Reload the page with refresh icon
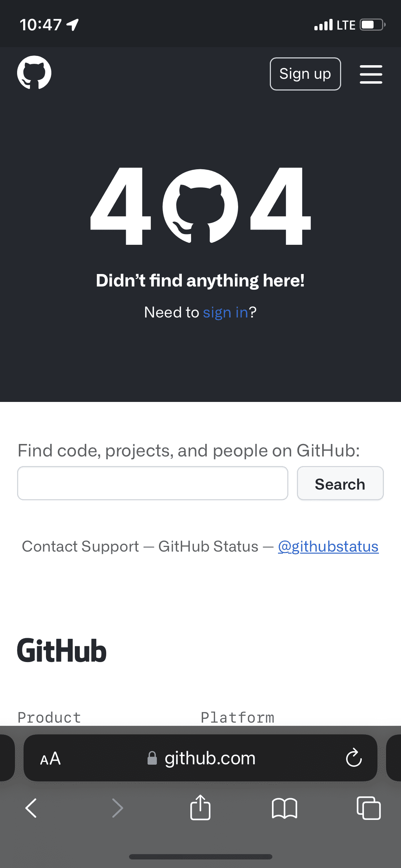The width and height of the screenshot is (401, 868). (354, 758)
